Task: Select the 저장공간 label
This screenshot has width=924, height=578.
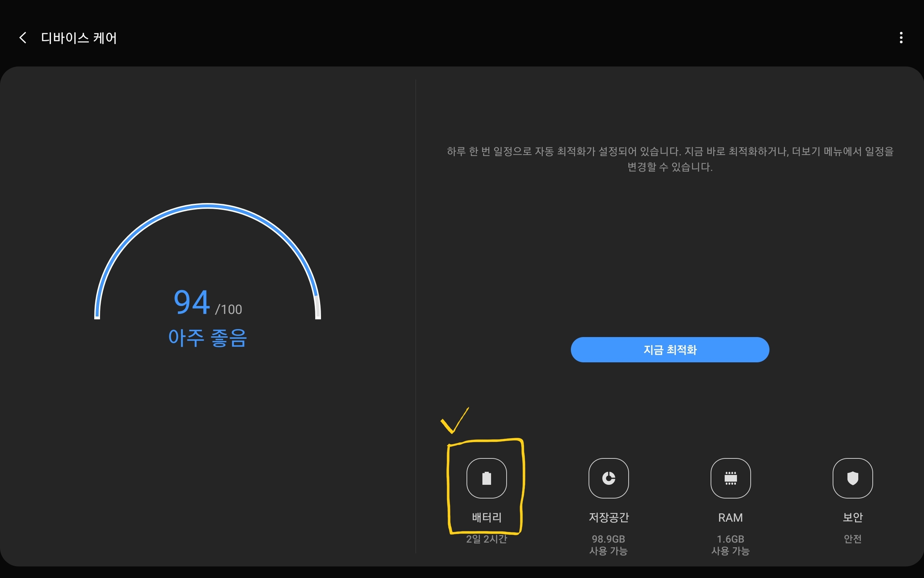Action: tap(608, 517)
